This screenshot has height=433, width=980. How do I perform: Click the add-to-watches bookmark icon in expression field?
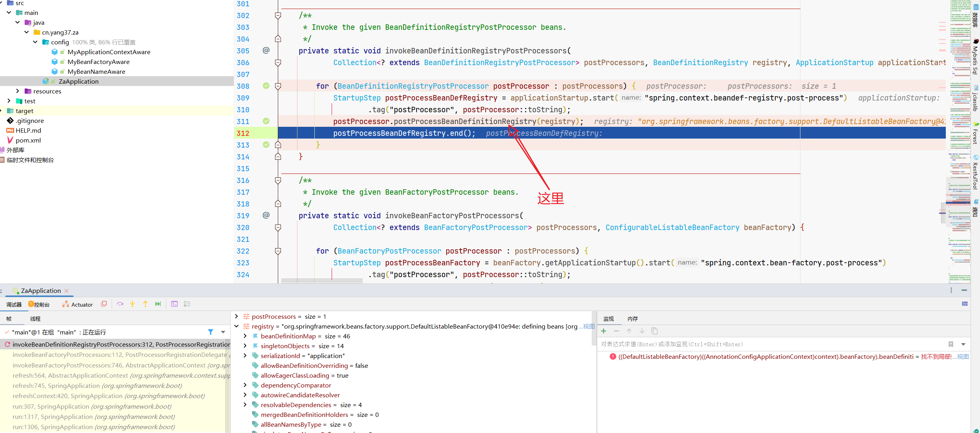pyautogui.click(x=951, y=344)
